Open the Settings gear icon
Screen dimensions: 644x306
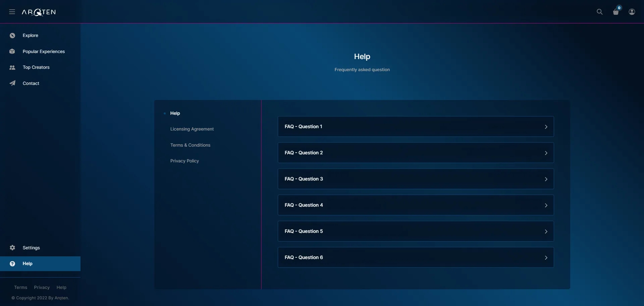pyautogui.click(x=12, y=248)
